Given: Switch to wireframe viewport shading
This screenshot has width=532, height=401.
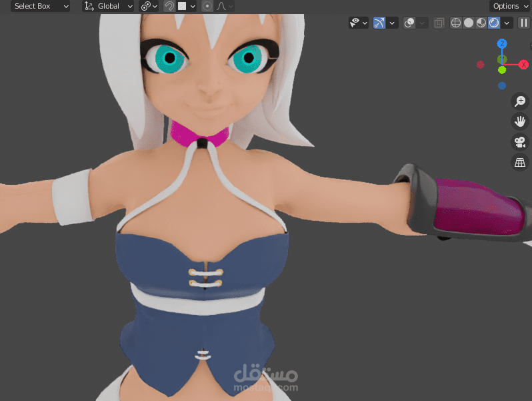Looking at the screenshot, I should (455, 23).
